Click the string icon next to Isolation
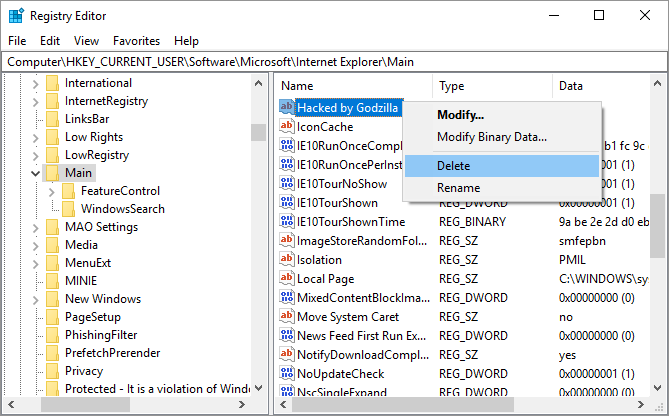Viewport: 669px width, 416px height. click(286, 260)
